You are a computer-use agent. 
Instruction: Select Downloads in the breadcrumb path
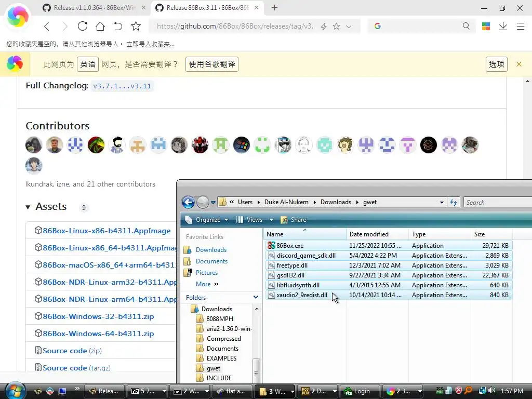(x=336, y=202)
